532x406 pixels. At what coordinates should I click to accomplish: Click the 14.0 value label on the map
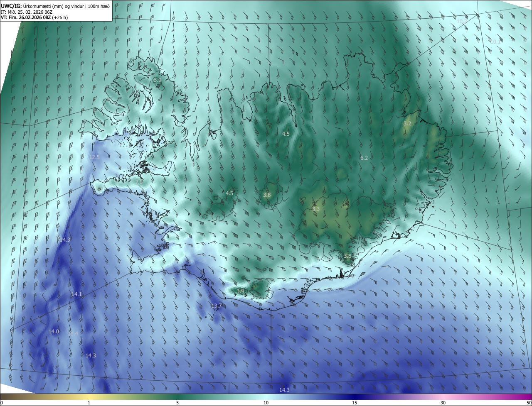(54, 331)
